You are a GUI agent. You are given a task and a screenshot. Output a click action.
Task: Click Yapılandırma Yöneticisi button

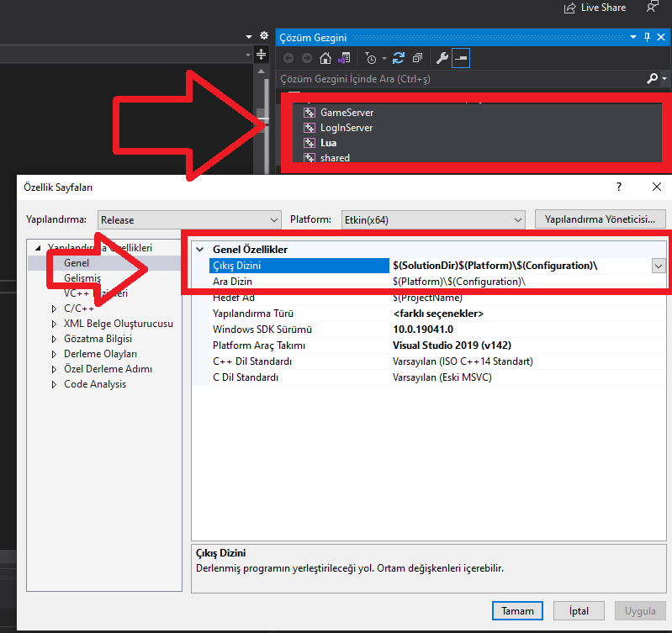pyautogui.click(x=600, y=219)
